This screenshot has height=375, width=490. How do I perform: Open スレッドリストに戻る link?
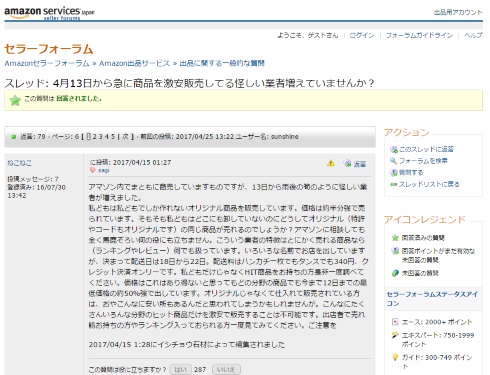[x=429, y=184]
